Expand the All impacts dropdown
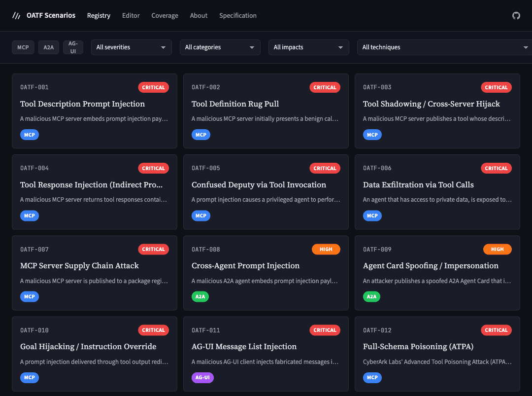The width and height of the screenshot is (532, 396). pyautogui.click(x=308, y=47)
